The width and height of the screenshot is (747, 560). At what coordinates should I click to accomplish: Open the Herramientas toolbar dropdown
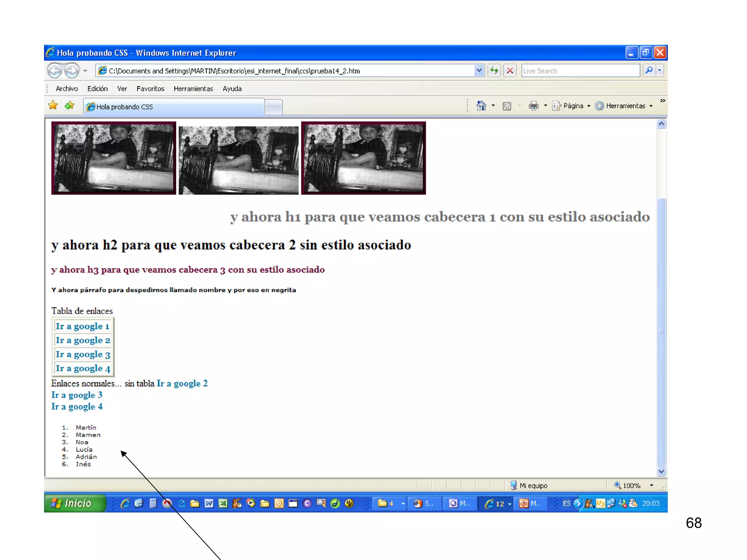click(x=625, y=106)
